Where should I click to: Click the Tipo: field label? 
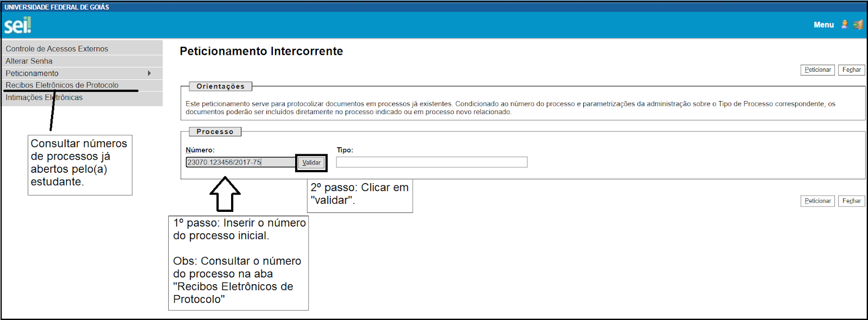coord(344,150)
